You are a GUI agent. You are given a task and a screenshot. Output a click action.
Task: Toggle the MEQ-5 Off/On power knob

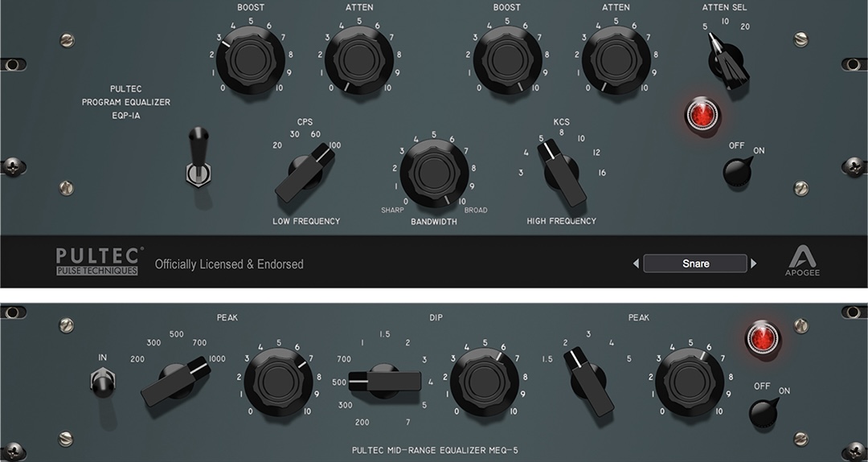(764, 411)
